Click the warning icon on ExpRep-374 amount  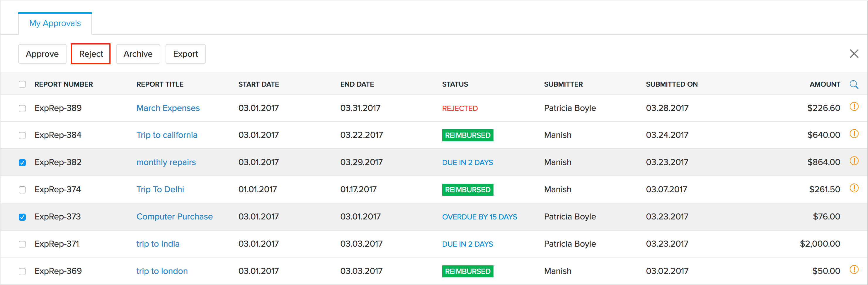(855, 188)
